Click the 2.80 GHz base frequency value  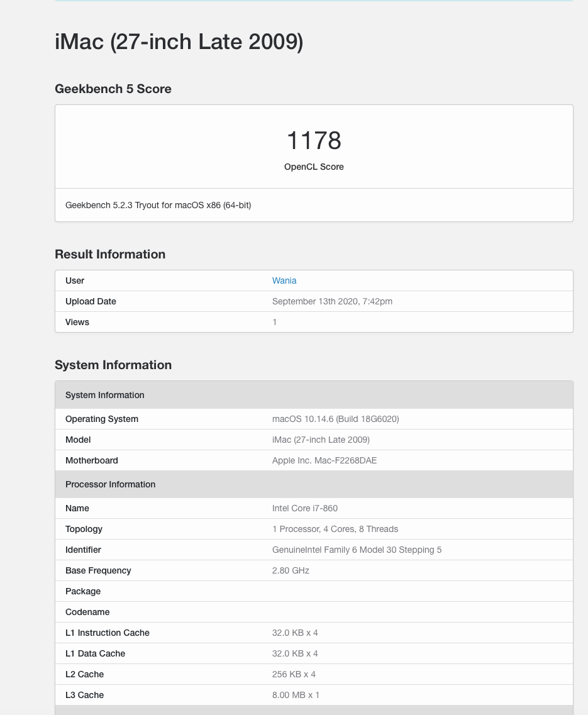point(291,570)
